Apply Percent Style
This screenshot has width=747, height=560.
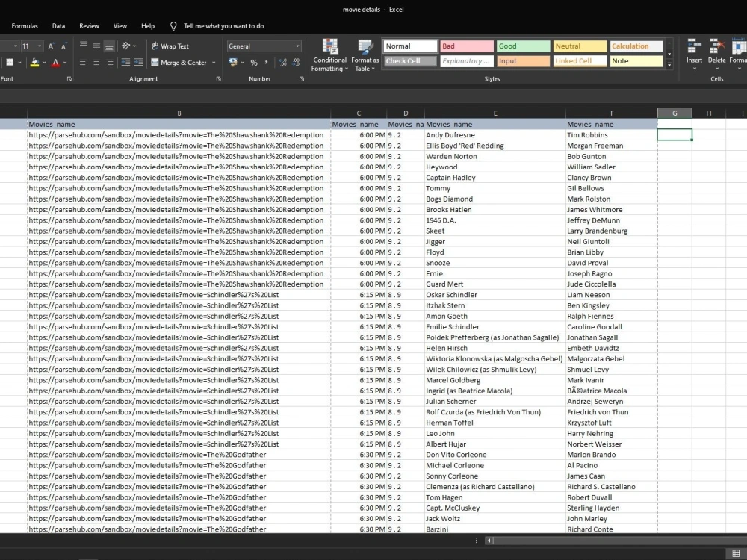pyautogui.click(x=254, y=63)
